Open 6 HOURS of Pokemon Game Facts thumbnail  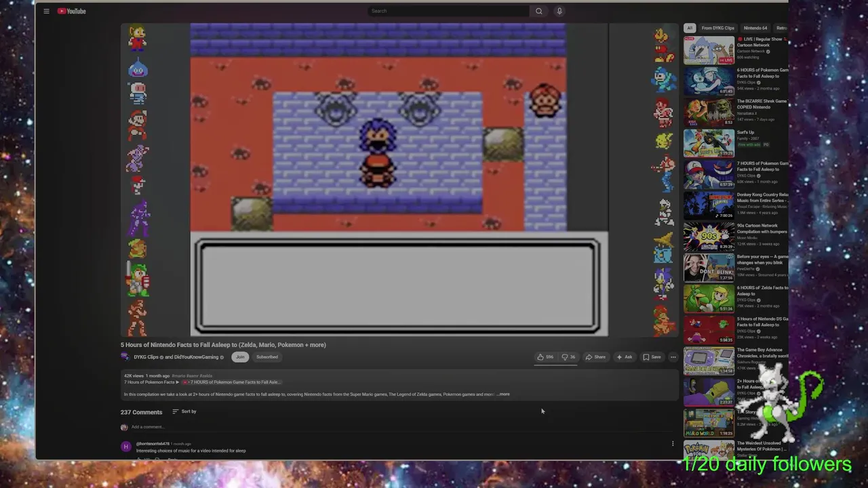coord(709,82)
